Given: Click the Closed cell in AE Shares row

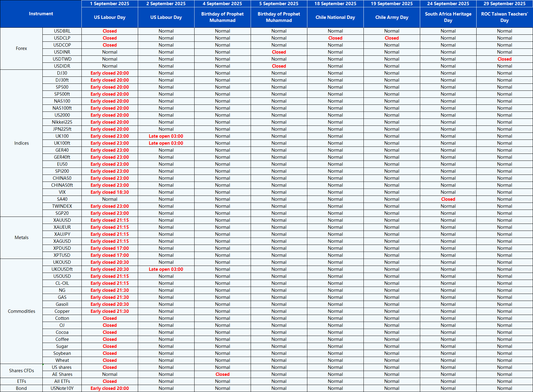Looking at the screenshot, I should pyautogui.click(x=222, y=374).
